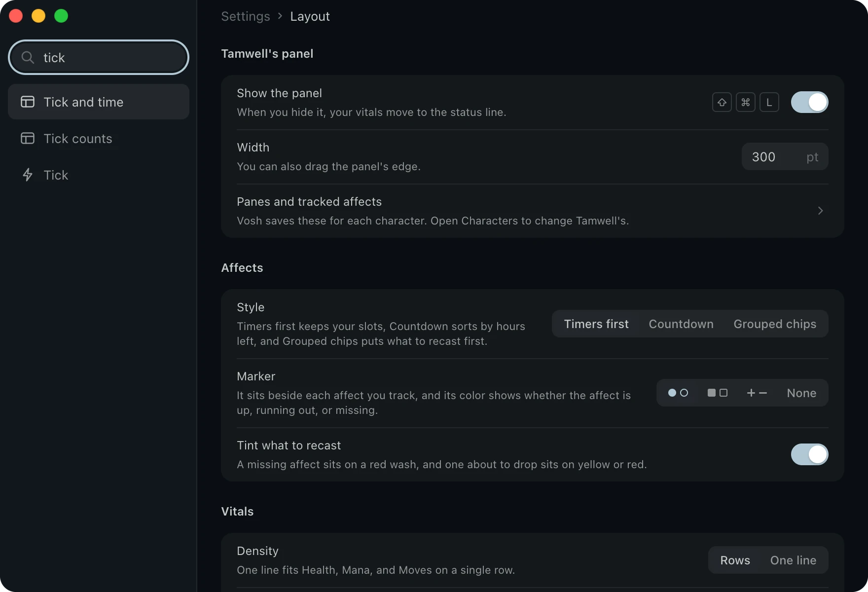Toggle Tint what to recast switch

[x=810, y=454]
